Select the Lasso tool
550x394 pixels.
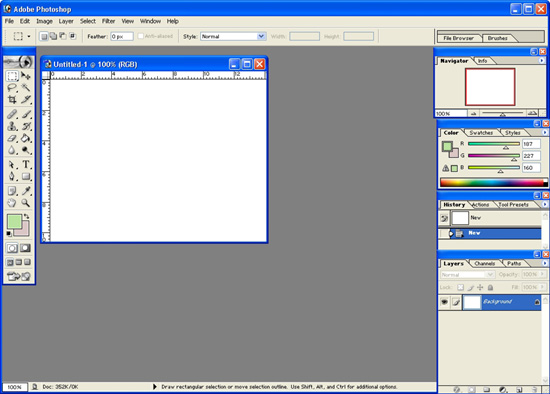click(12, 87)
